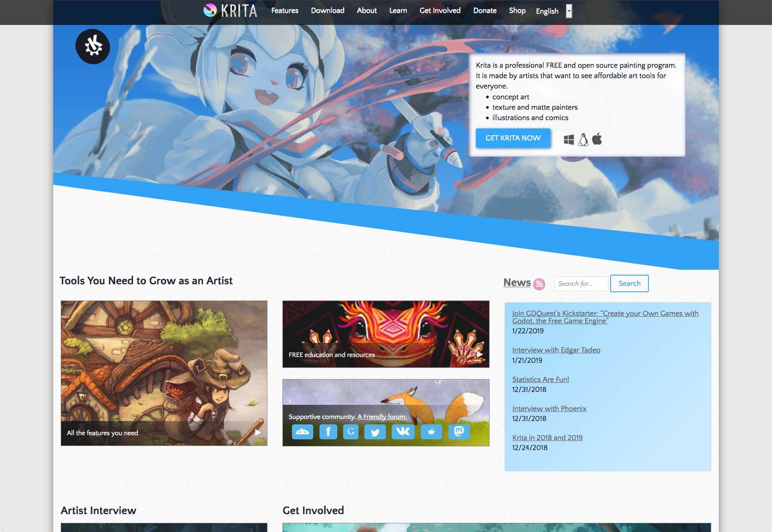Click 'concept art' list item
Viewport: 772px width, 532px height.
tap(511, 97)
